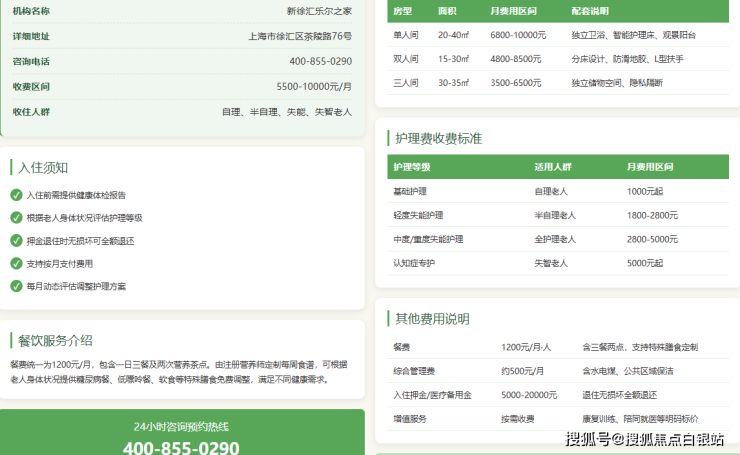The width and height of the screenshot is (740, 455).
Task: Click the 5000元起 nursing fee
Action: (645, 263)
